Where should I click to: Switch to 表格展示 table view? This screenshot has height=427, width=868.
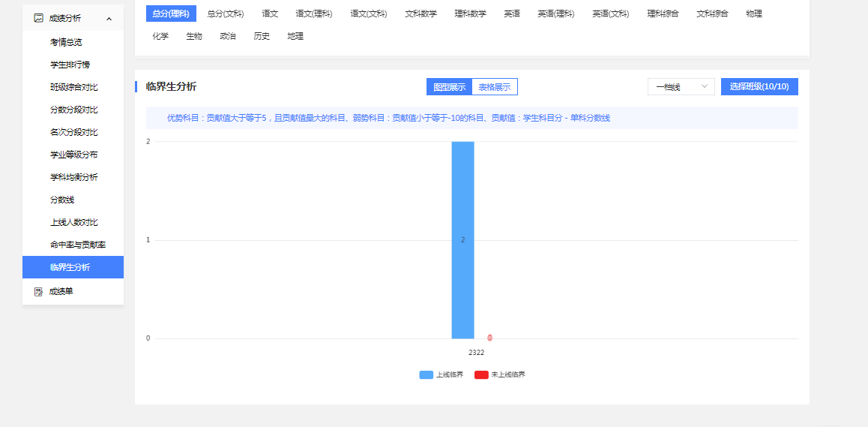coord(495,87)
